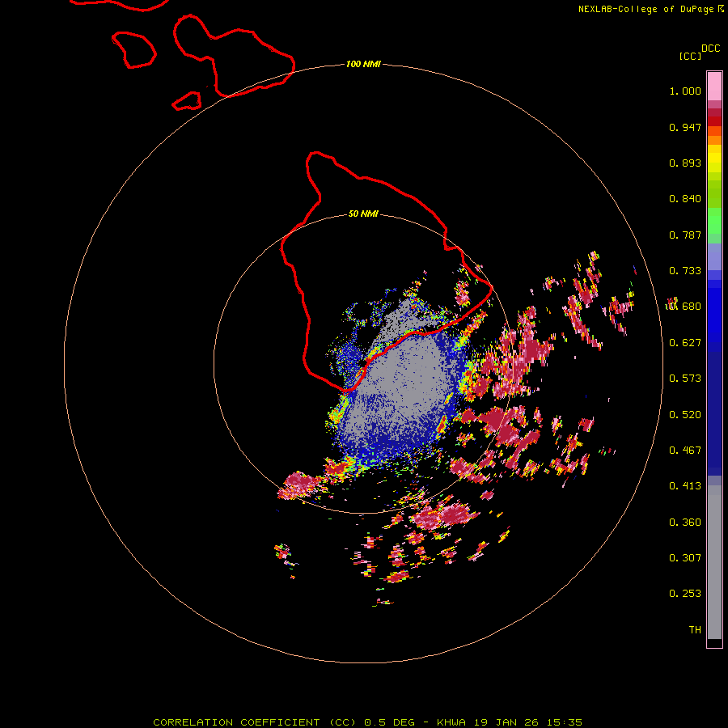Select the 0.947 scale value

pyautogui.click(x=685, y=127)
